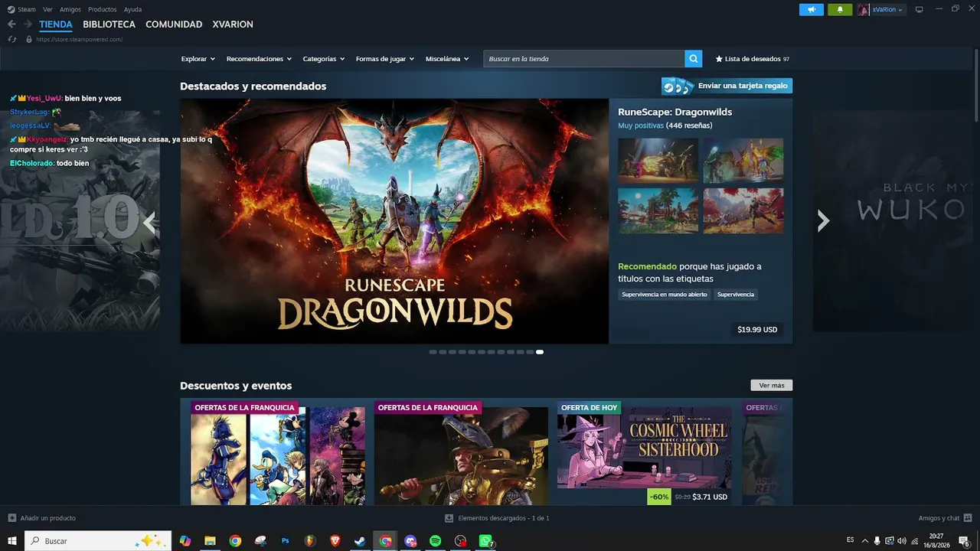Click Añadir un producto
The height and width of the screenshot is (551, 980).
48,518
